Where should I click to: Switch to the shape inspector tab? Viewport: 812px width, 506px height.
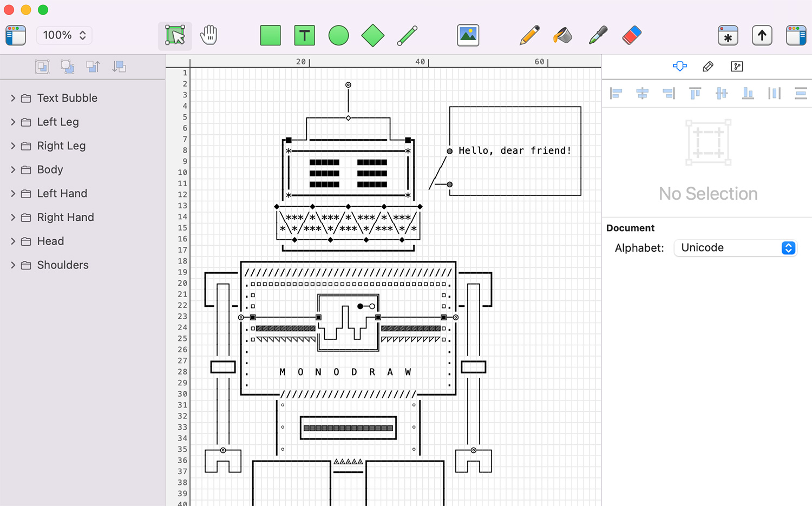pos(680,67)
